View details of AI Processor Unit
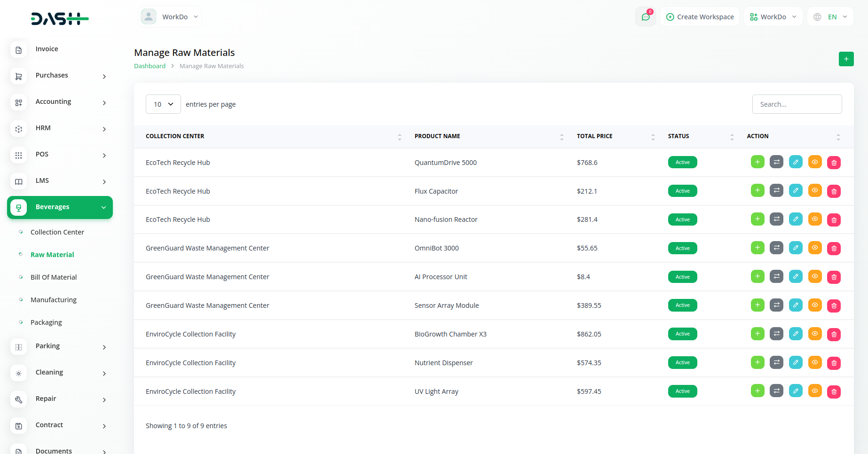The width and height of the screenshot is (868, 454). pos(814,277)
